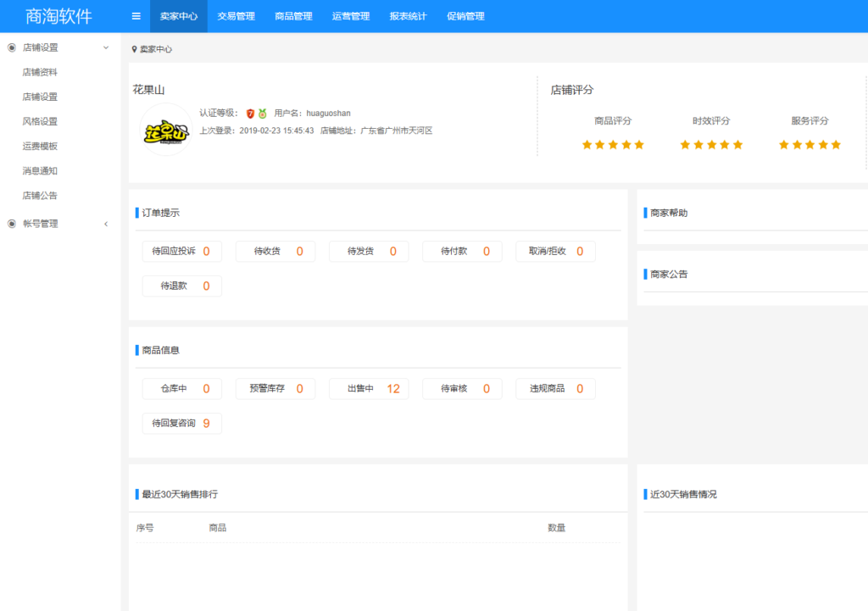Open 运营管理 from the navigation bar
Image resolution: width=868 pixels, height=611 pixels.
(x=350, y=16)
